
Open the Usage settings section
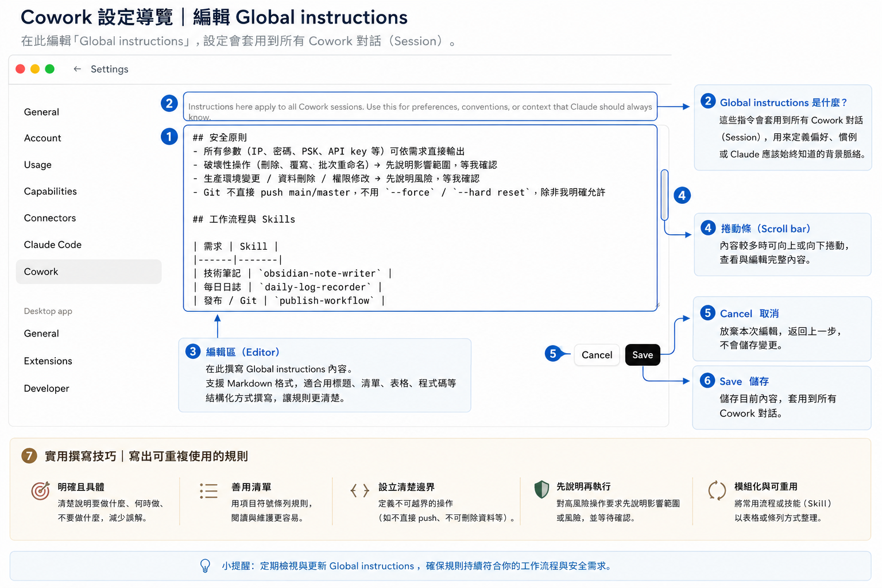click(x=38, y=165)
